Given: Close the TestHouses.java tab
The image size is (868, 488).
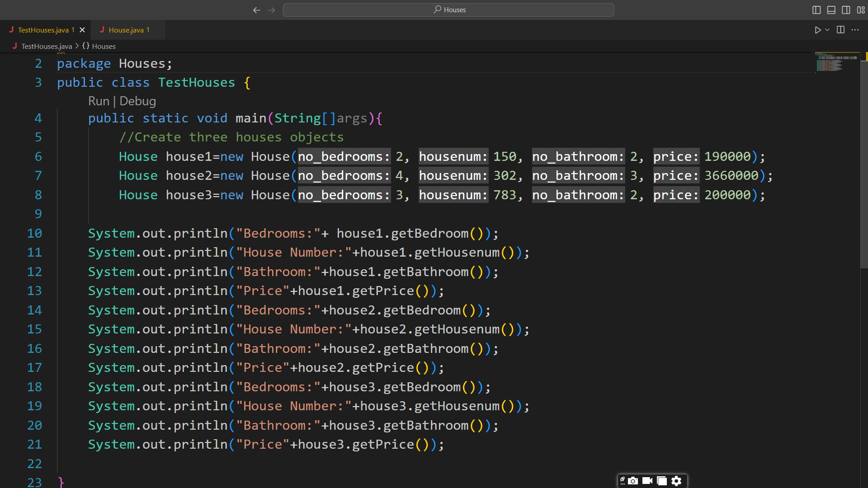Looking at the screenshot, I should coord(82,30).
